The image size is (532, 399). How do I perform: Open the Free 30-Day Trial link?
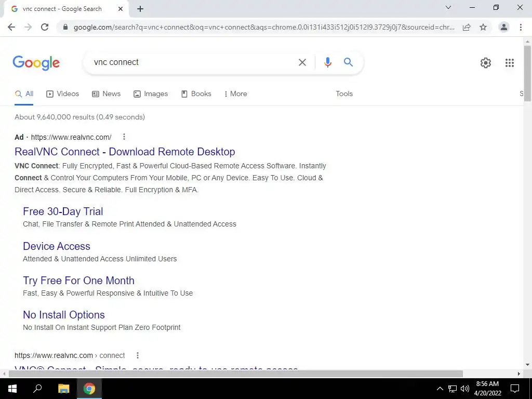(x=63, y=211)
